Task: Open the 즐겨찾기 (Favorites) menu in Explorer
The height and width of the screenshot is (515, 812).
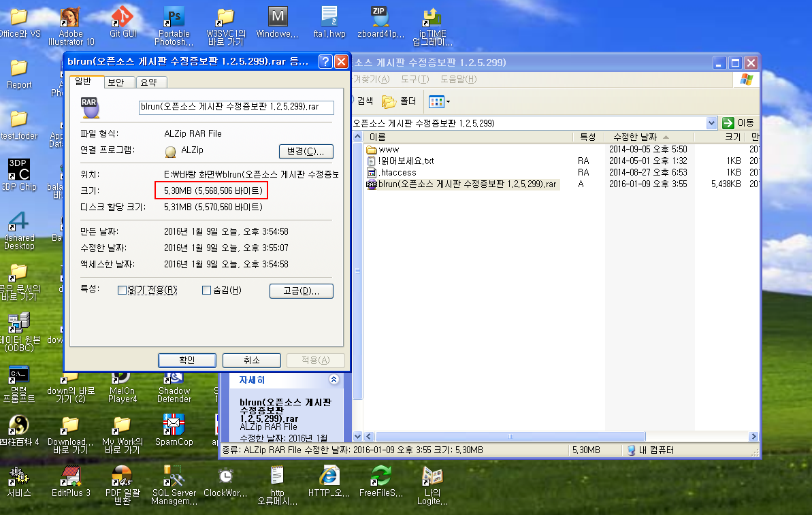Action: (x=372, y=79)
